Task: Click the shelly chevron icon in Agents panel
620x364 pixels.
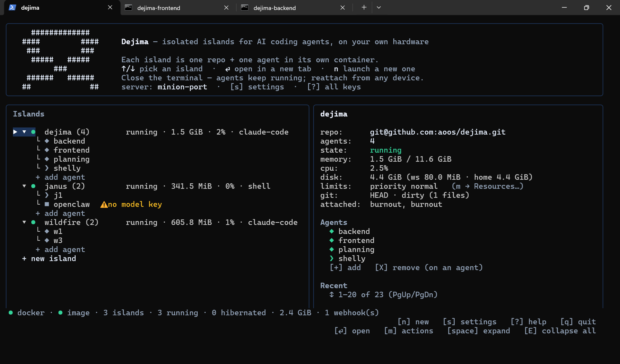Action: (x=332, y=258)
